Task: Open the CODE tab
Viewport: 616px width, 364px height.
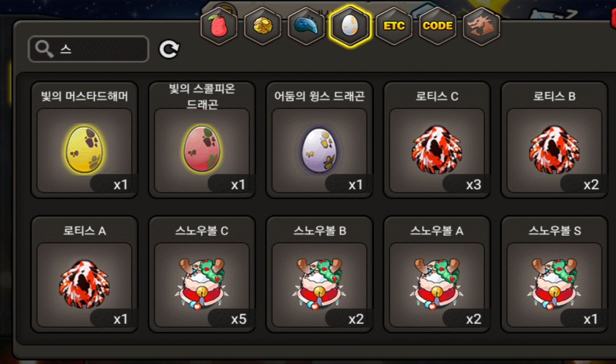Action: coord(437,26)
